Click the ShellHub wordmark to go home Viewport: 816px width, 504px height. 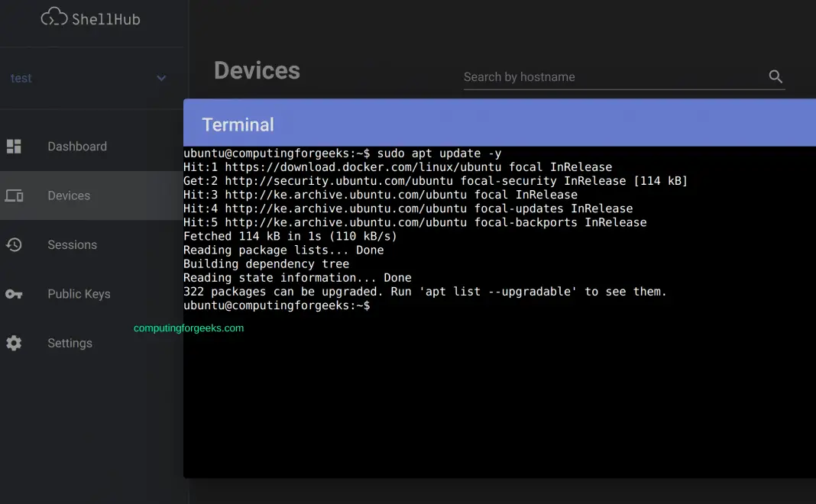(x=105, y=18)
